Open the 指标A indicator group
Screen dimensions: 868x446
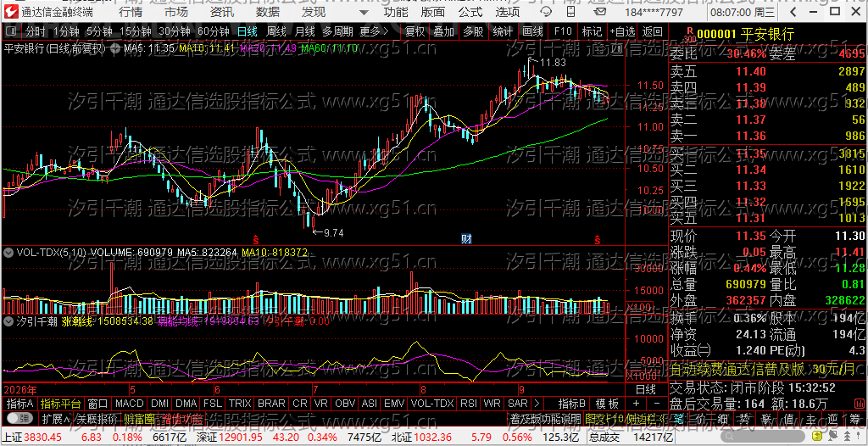[x=20, y=404]
